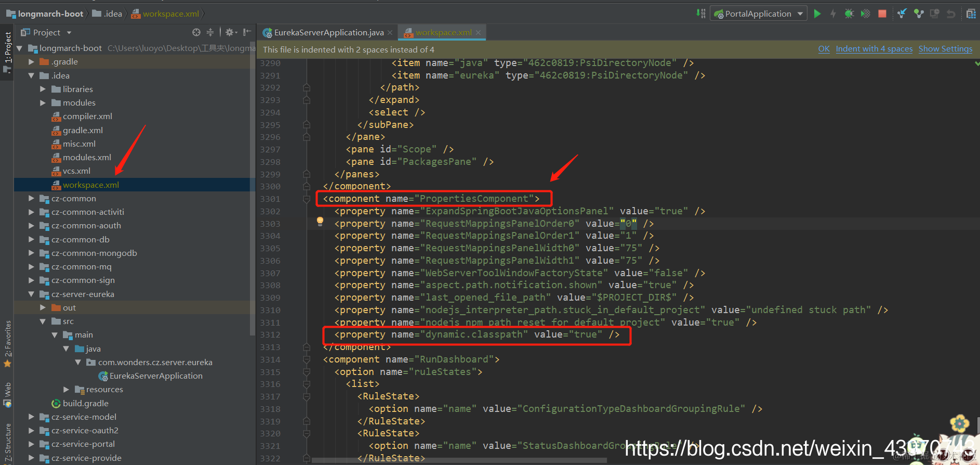
Task: Click the Revert undo arrow icon
Action: [951, 14]
